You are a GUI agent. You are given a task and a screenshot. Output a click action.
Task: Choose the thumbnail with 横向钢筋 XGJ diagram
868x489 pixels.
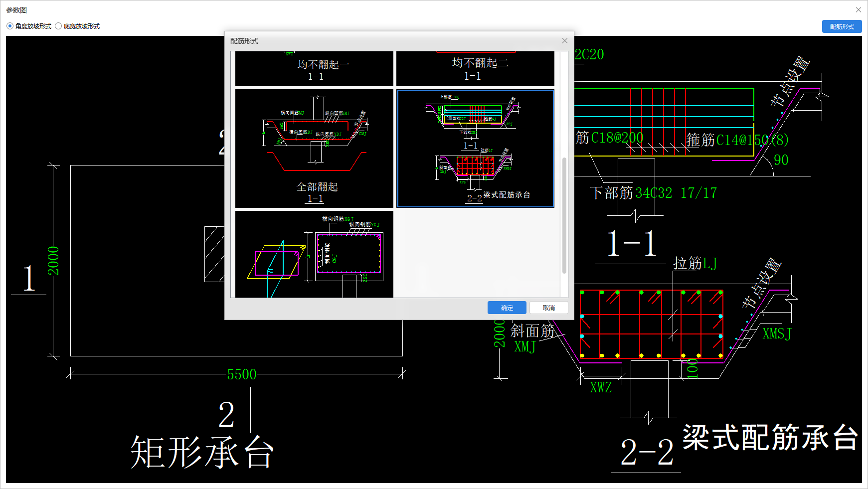[x=314, y=254]
